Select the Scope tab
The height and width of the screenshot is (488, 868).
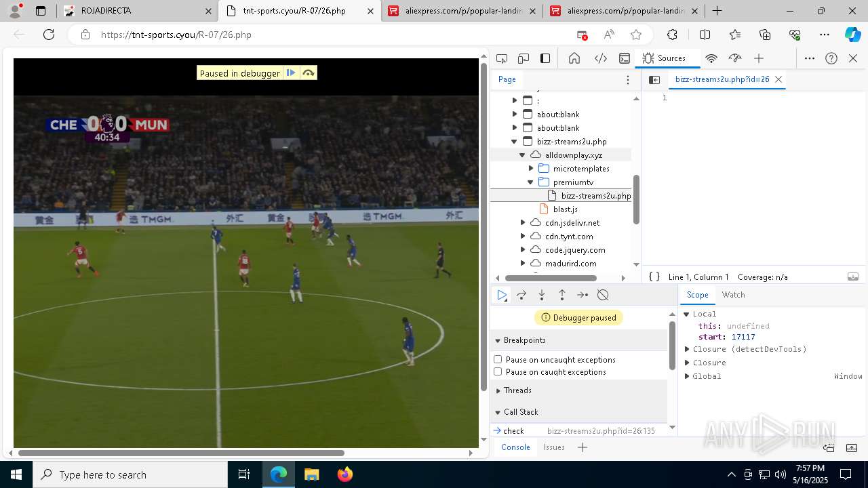(697, 295)
